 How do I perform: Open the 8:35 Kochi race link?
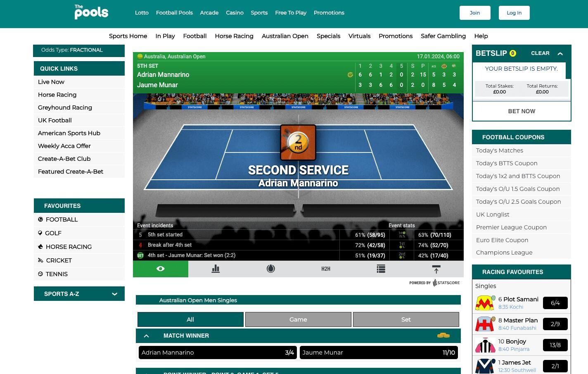[511, 307]
